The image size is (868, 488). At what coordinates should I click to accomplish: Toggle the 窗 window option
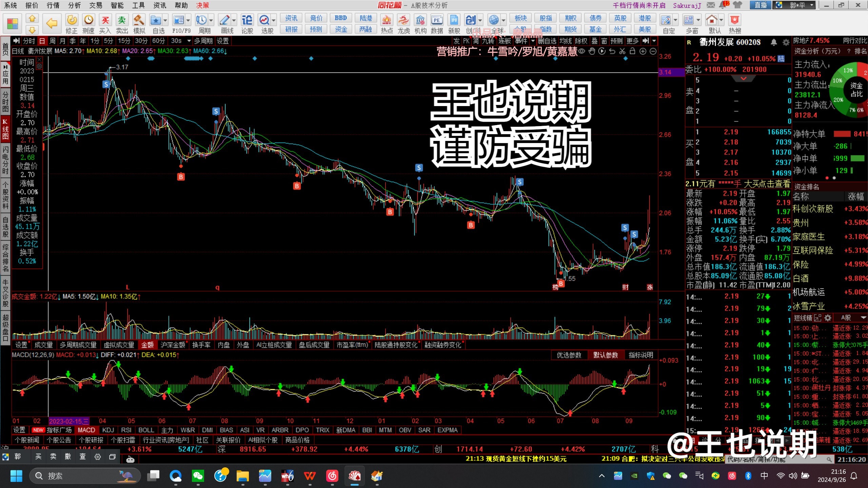pyautogui.click(x=604, y=41)
